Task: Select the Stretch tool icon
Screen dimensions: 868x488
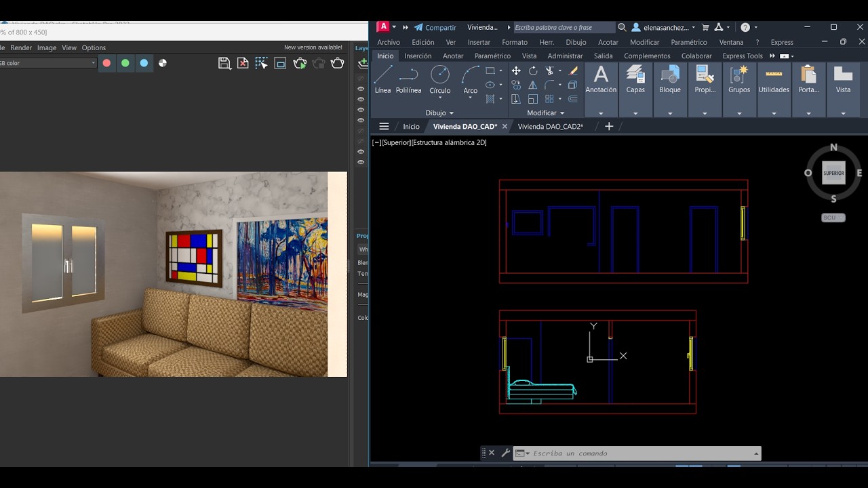Action: (516, 99)
